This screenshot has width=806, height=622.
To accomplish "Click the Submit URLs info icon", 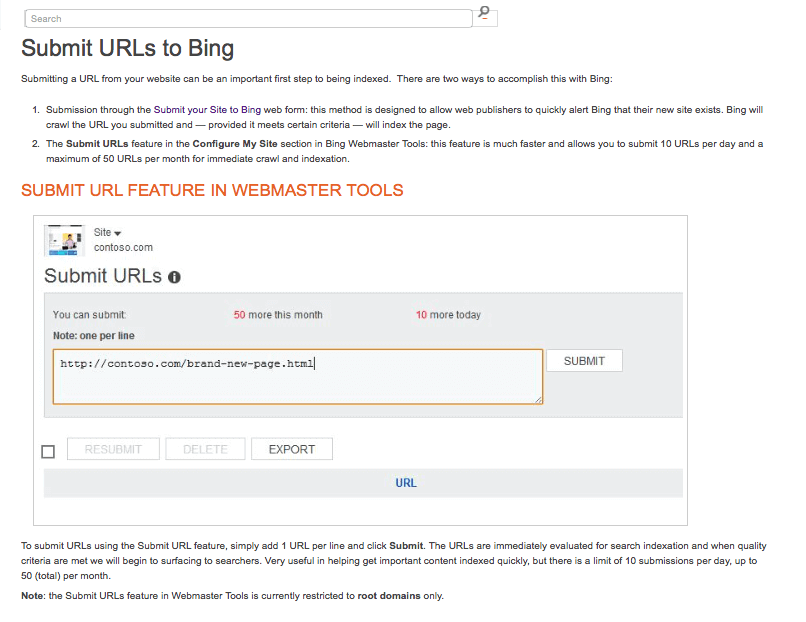I will coord(174,278).
